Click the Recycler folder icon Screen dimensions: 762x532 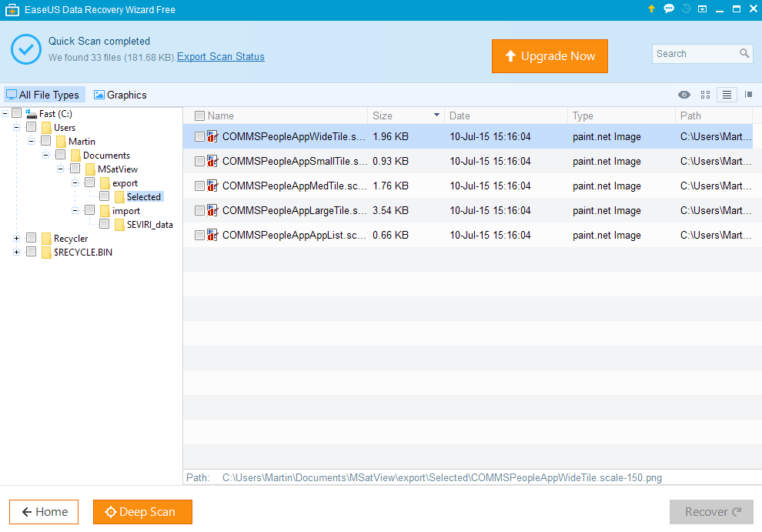[x=47, y=239]
